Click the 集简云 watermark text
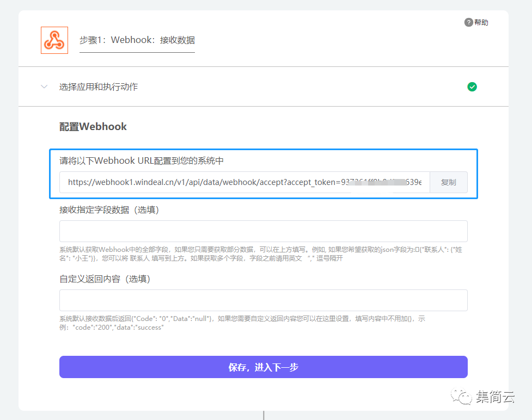 point(494,397)
